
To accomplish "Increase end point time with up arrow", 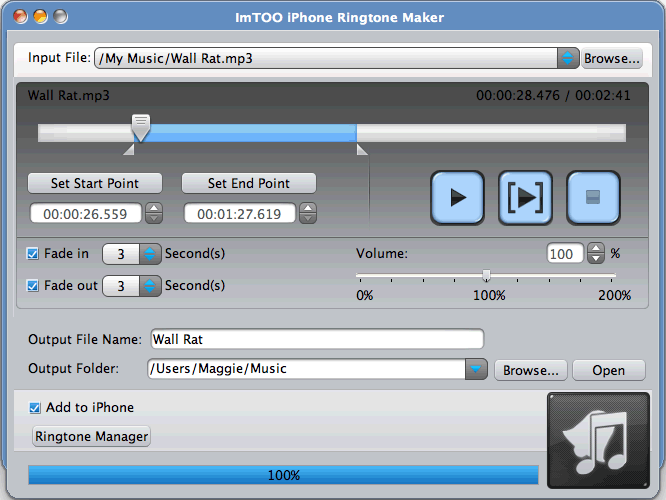I will [x=308, y=208].
